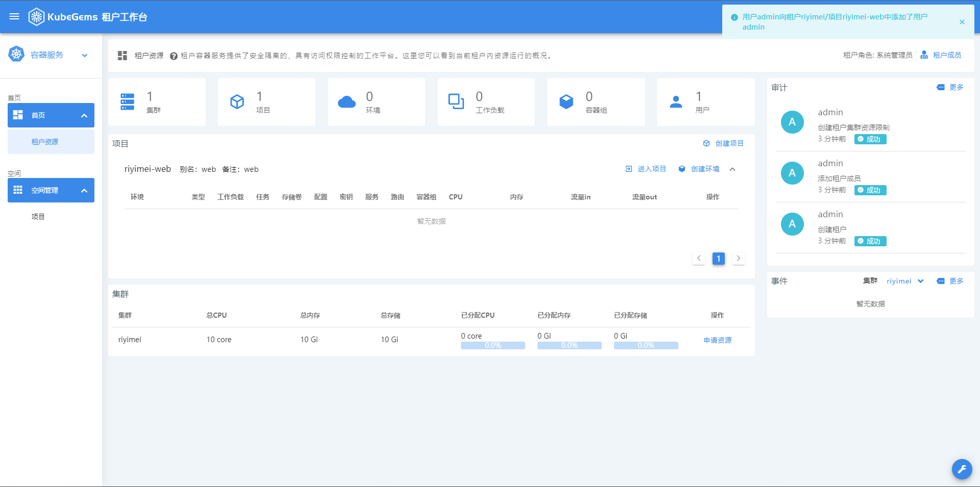Expand the 容器服务 service dropdown
The image size is (980, 487).
click(x=85, y=55)
